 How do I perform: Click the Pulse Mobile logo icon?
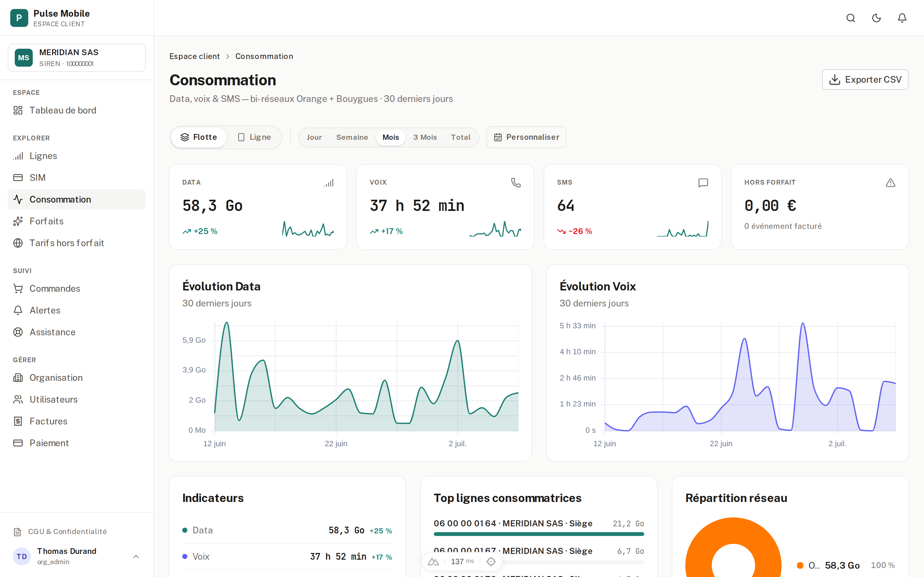coord(19,18)
